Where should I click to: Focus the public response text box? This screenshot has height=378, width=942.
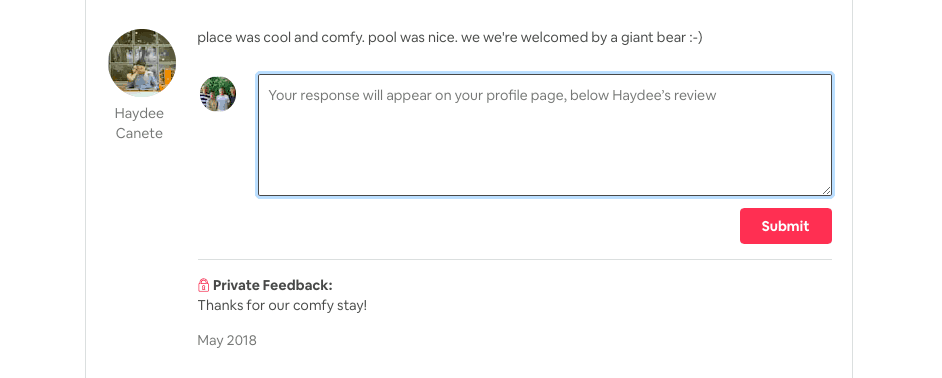(x=545, y=135)
